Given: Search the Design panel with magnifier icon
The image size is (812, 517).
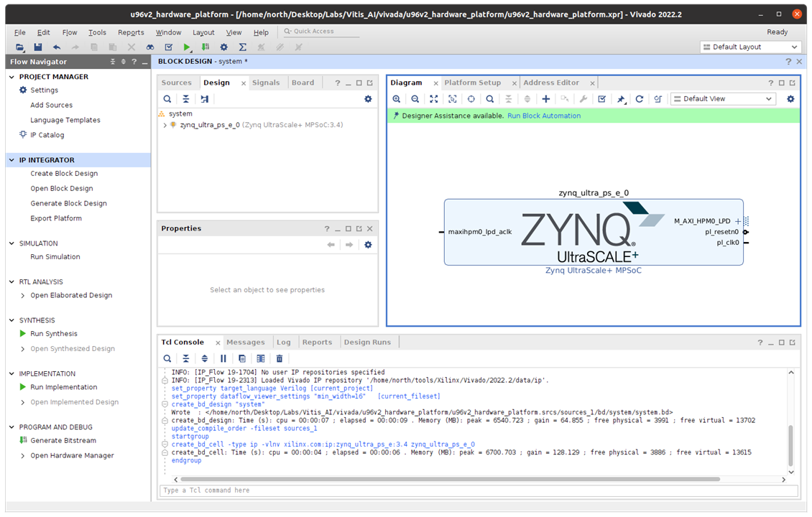Looking at the screenshot, I should pos(167,99).
